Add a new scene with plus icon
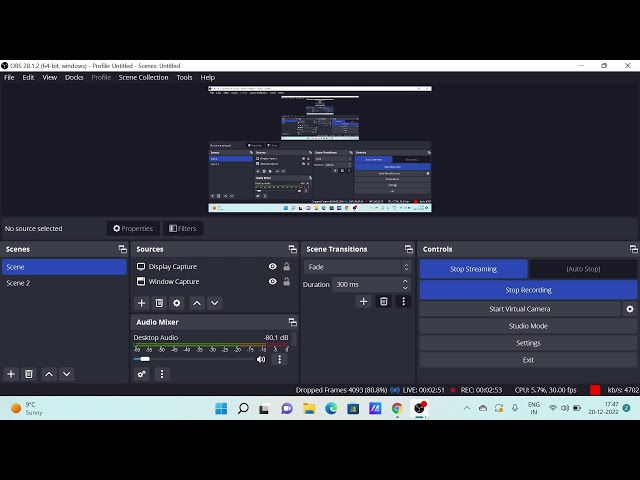640x480 pixels. (11, 374)
